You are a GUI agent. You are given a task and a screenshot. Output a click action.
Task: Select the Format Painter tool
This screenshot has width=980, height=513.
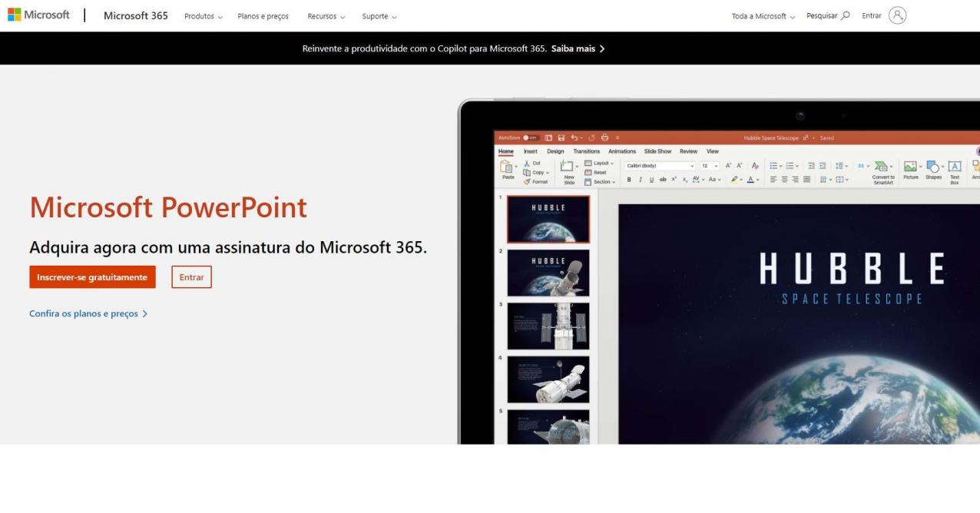536,181
